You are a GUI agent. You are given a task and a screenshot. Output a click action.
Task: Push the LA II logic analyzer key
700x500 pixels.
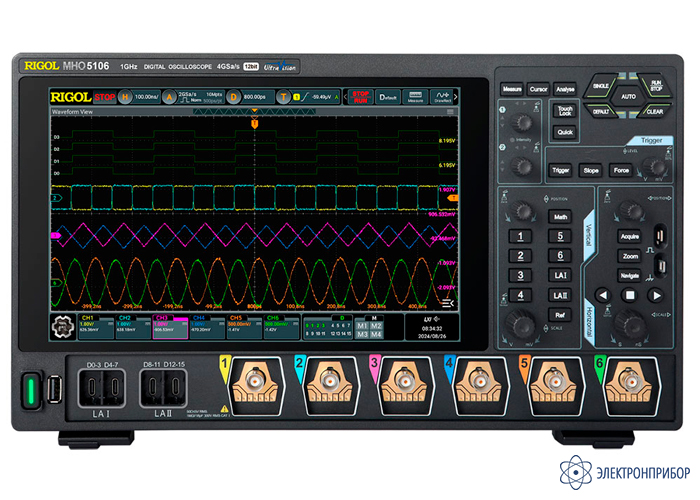tap(560, 295)
